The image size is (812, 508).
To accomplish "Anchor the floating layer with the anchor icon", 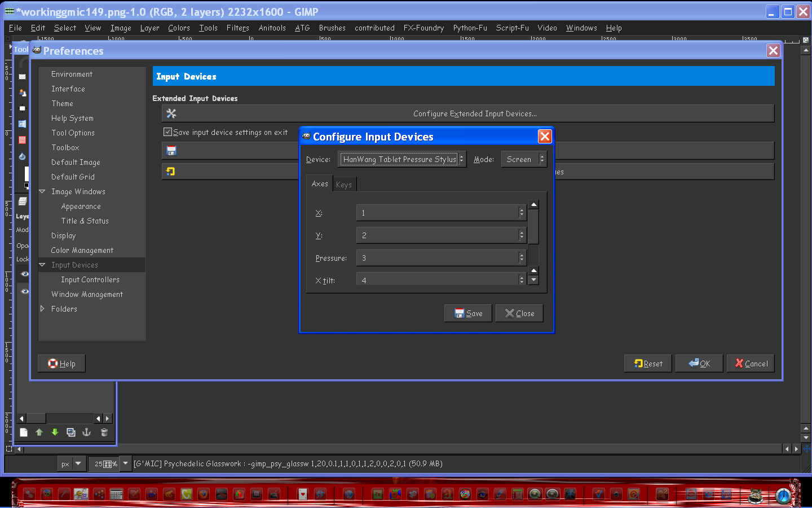I will pos(87,432).
